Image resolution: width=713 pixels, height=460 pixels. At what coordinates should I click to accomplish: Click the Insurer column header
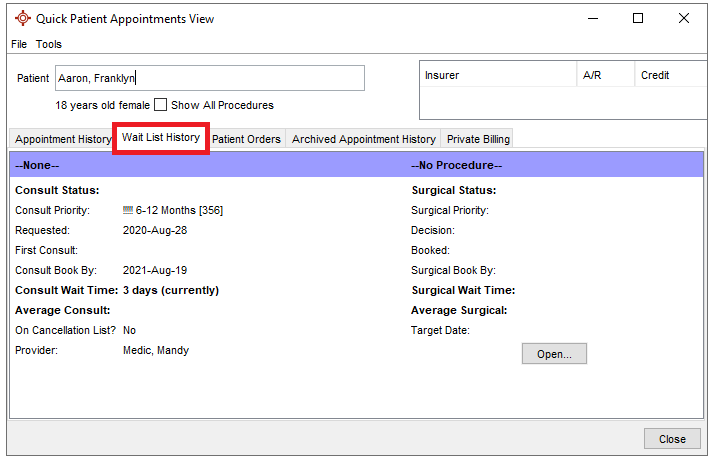[x=498, y=75]
